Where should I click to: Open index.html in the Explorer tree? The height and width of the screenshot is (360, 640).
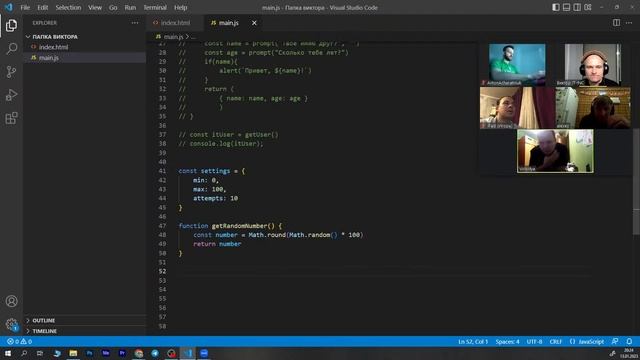[84, 47]
